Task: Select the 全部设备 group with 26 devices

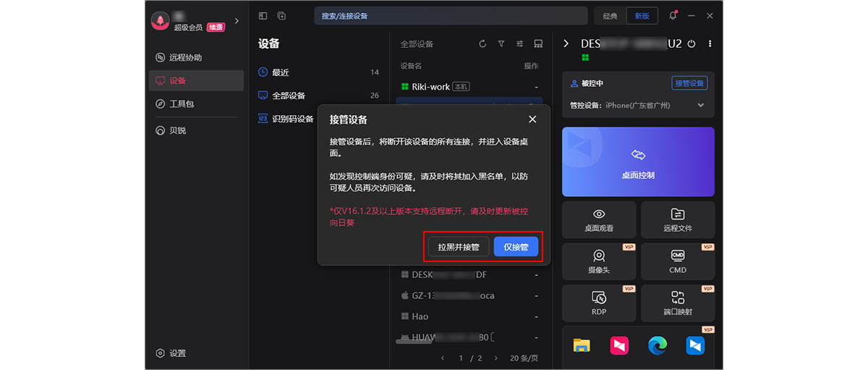Action: [x=319, y=96]
